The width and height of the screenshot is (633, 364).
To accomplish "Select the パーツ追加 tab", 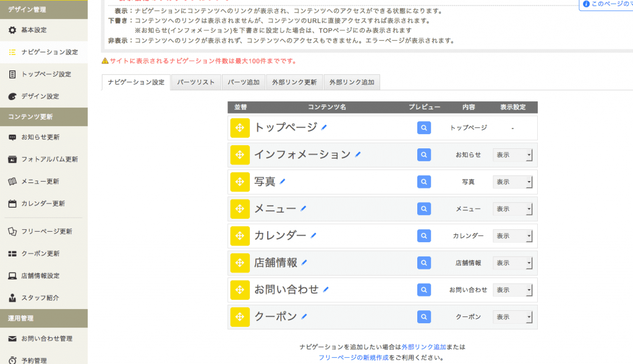I will click(244, 82).
